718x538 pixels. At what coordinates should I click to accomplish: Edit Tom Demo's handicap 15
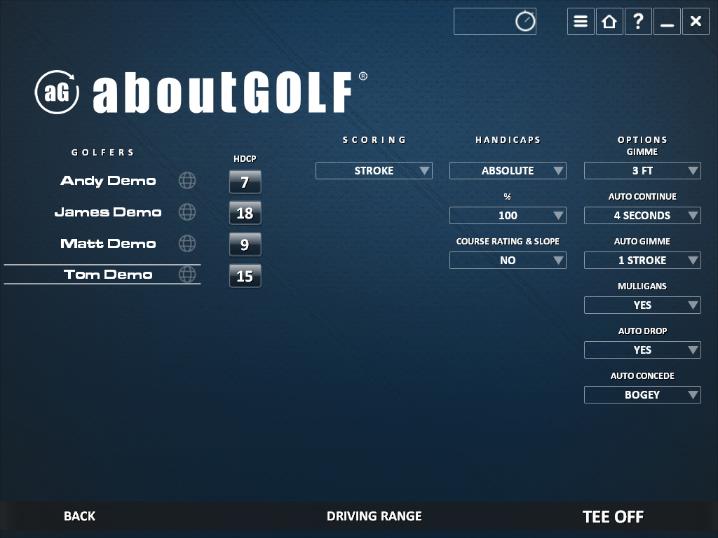click(x=245, y=276)
